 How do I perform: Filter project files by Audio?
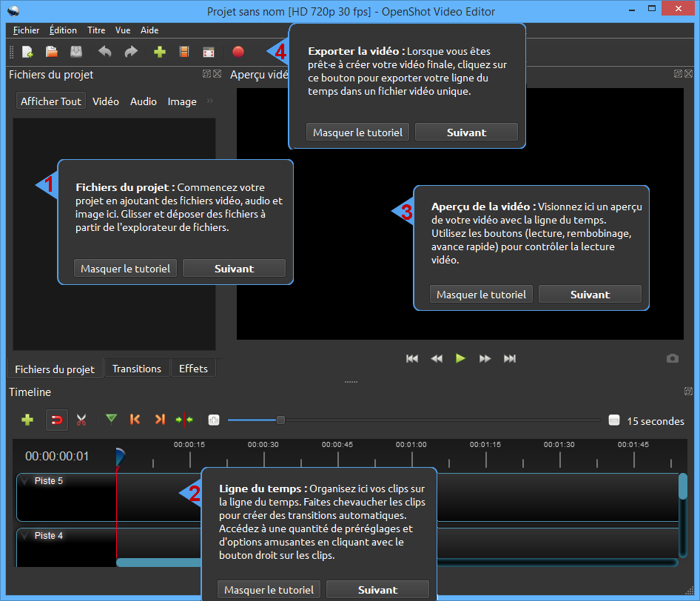(x=144, y=101)
